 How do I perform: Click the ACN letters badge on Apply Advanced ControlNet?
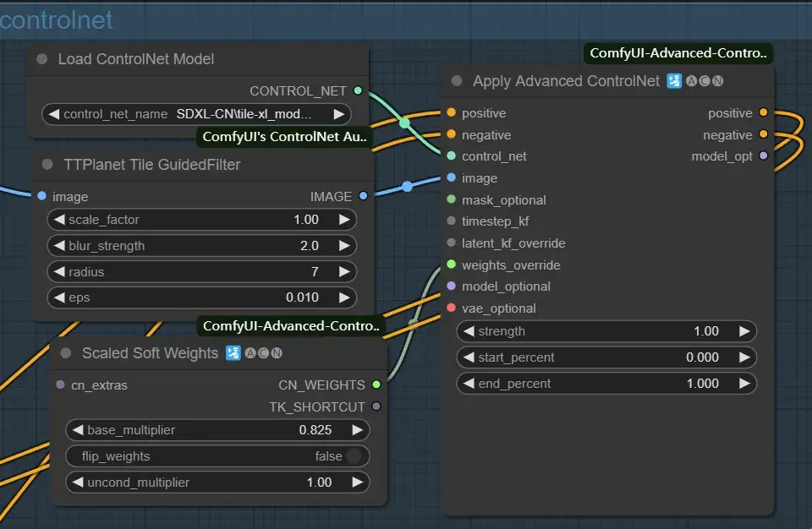[x=705, y=81]
